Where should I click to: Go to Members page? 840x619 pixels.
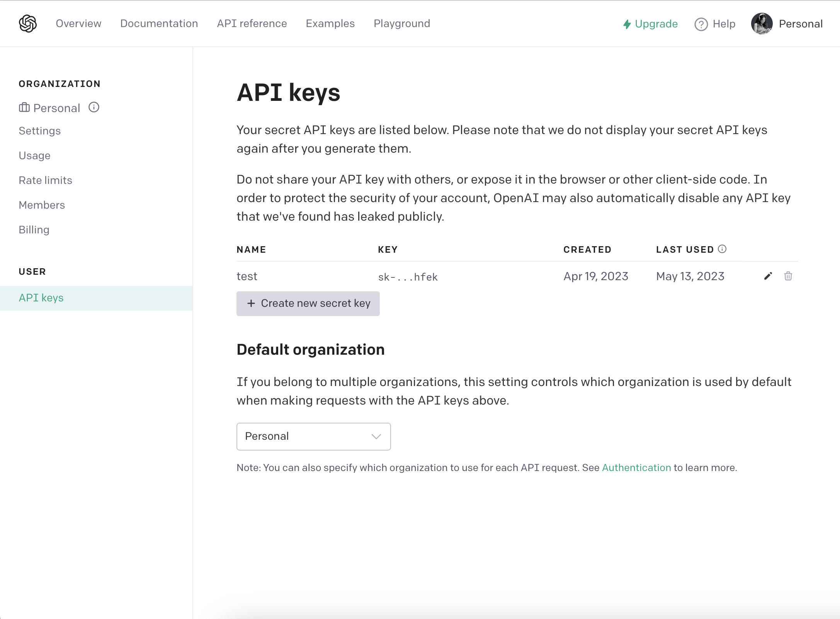tap(42, 205)
